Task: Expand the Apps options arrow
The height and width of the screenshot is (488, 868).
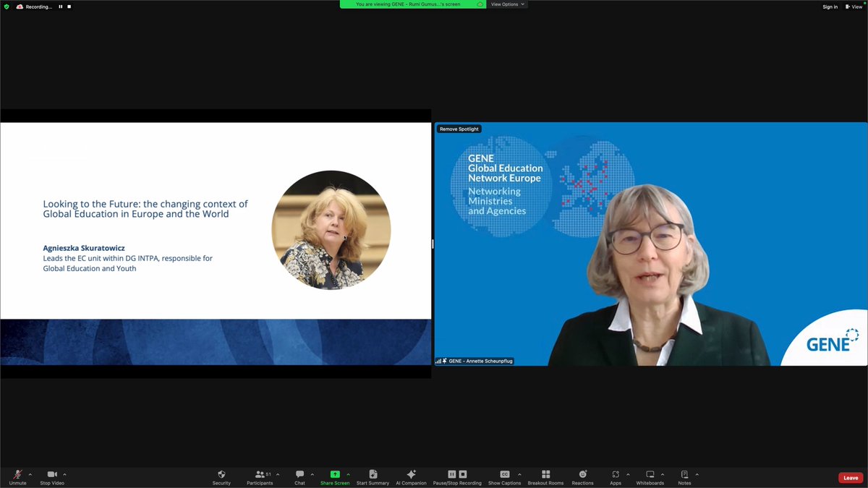Action: tap(628, 475)
